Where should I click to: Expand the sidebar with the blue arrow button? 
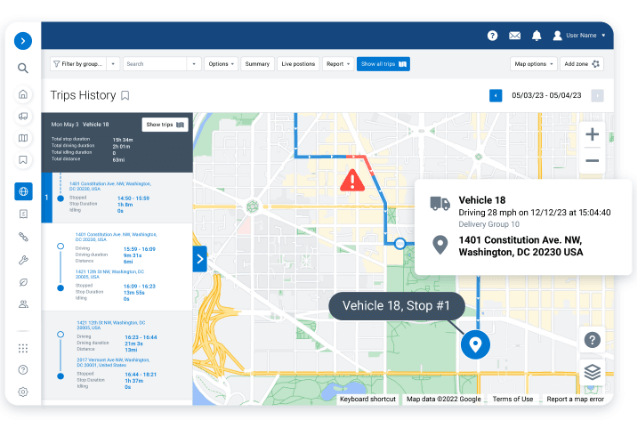click(x=23, y=41)
